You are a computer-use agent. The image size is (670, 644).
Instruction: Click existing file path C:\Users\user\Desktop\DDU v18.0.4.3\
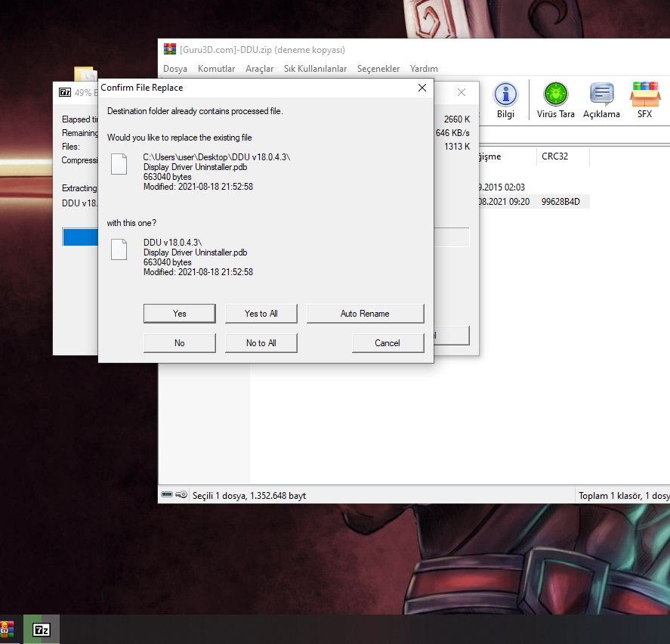217,157
